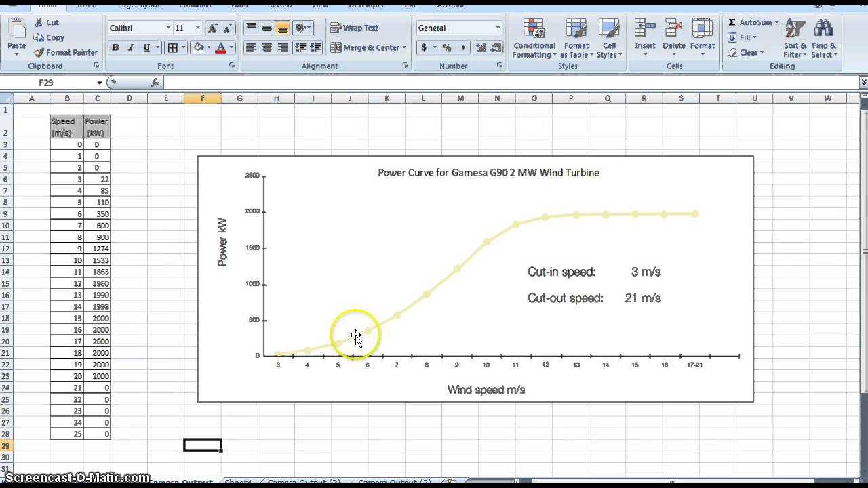The height and width of the screenshot is (488, 868).
Task: Click the Decrease Indent icon
Action: 300,47
